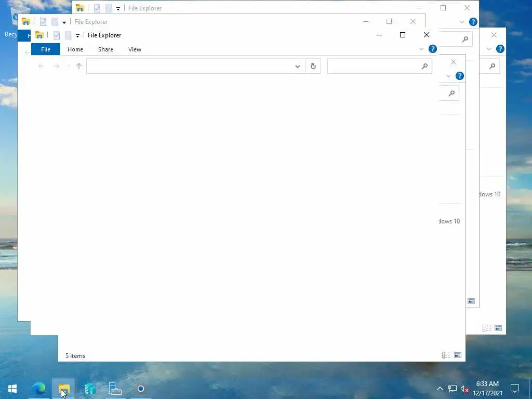
Task: Open the File tab in the front File Explorer window
Action: tap(46, 49)
